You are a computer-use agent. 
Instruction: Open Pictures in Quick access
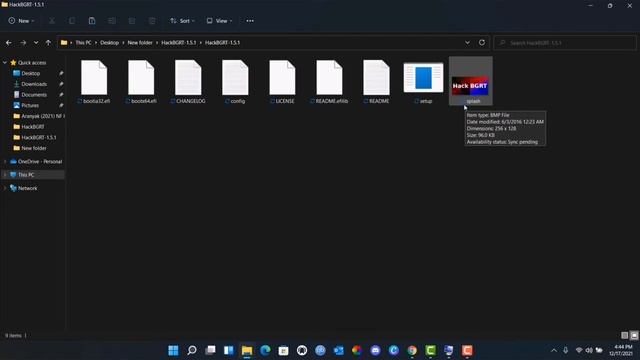[x=30, y=105]
